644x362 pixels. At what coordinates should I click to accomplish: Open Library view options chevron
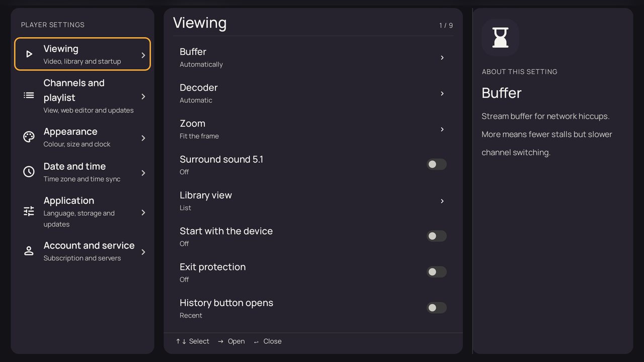[442, 201]
